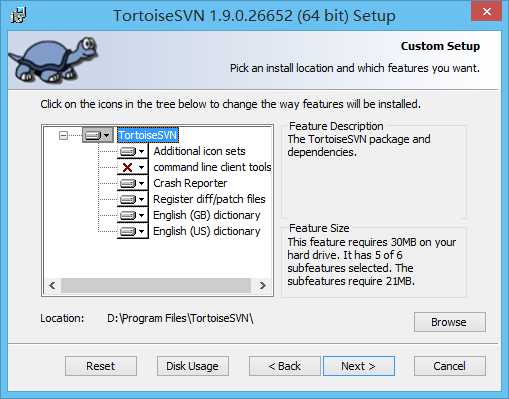Click the feature tree left scroll arrow

tap(52, 286)
